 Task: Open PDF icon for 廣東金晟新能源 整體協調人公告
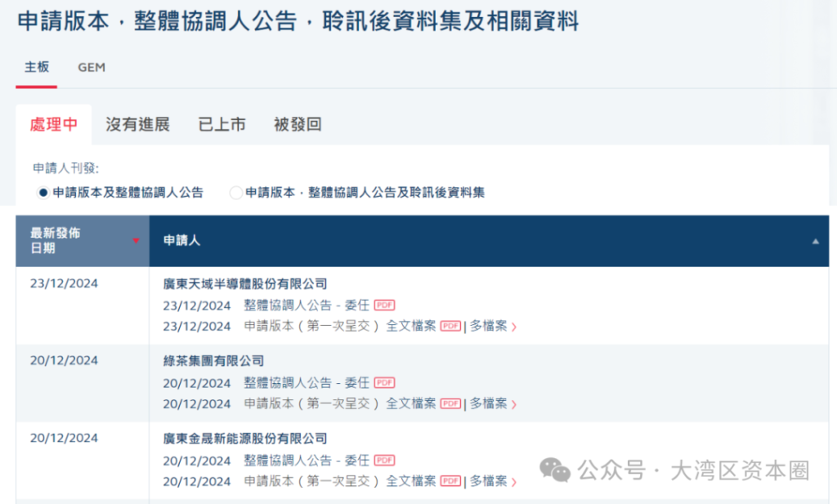coord(384,460)
